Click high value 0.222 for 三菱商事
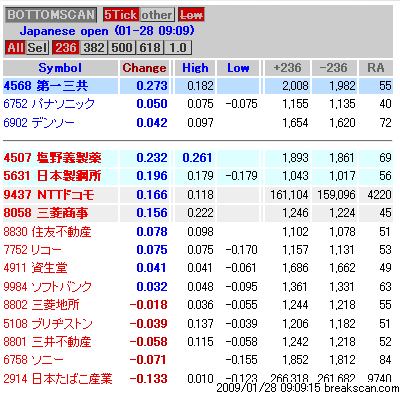Screen dimensions: 400x394 click(x=200, y=213)
